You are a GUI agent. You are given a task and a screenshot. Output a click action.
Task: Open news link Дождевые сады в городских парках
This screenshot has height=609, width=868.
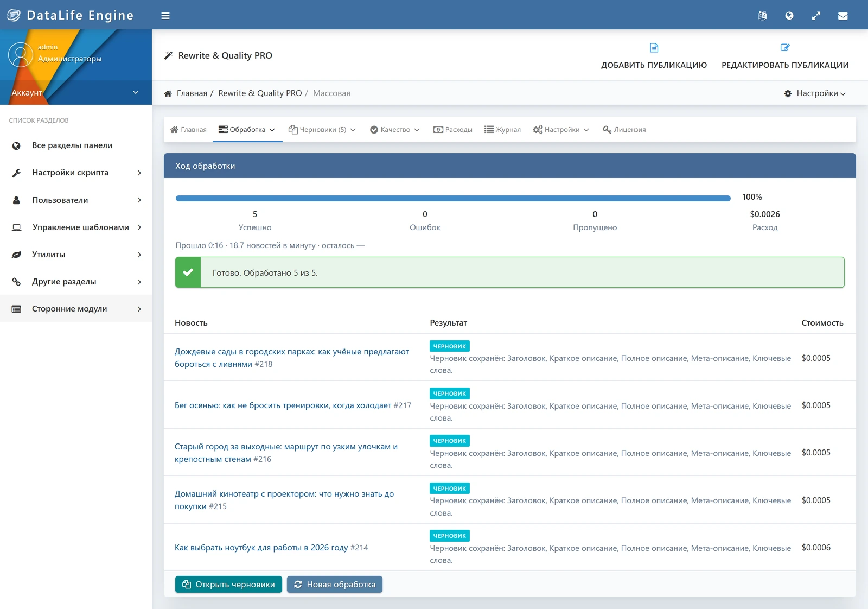[292, 358]
